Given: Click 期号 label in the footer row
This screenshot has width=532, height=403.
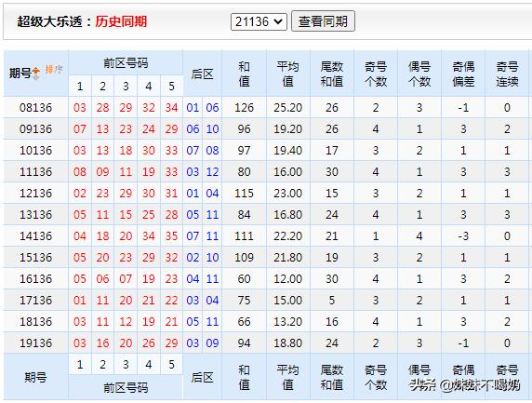Looking at the screenshot, I should coord(35,377).
